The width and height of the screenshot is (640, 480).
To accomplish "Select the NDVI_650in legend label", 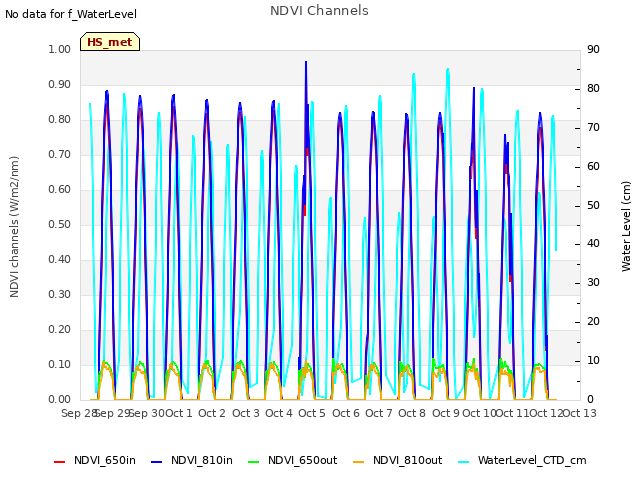I will (104, 460).
